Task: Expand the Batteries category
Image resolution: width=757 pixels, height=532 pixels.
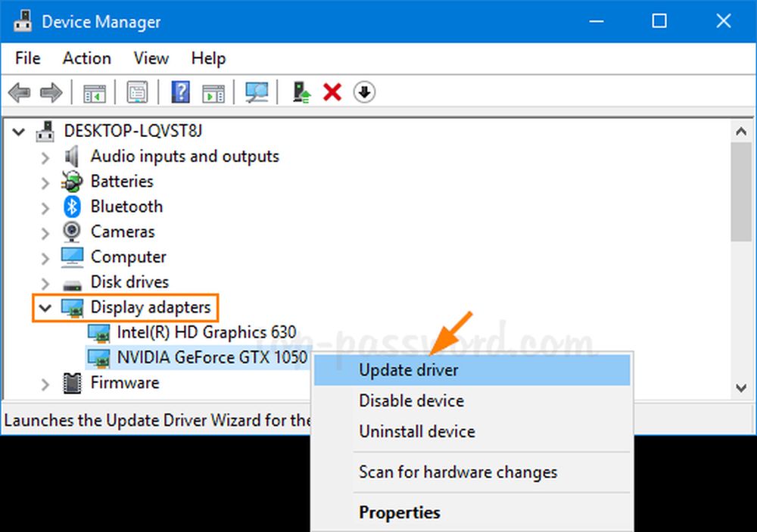Action: click(45, 182)
